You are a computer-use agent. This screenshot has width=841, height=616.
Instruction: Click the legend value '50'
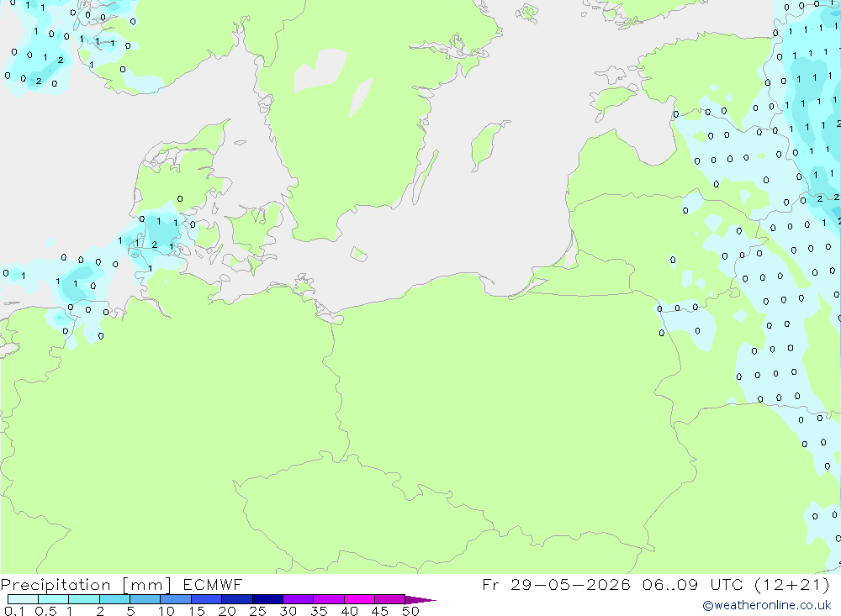pos(411,611)
